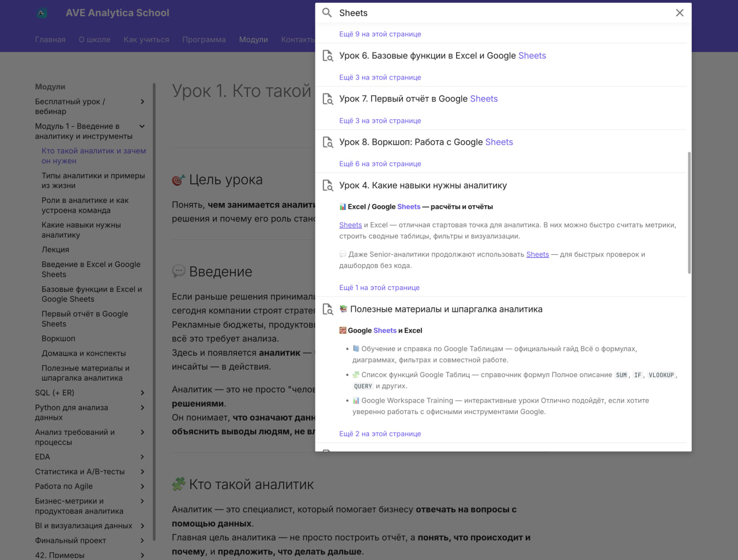Image resolution: width=738 pixels, height=560 pixels.
Task: Click page-search icon beside Урок 6 result
Action: click(328, 55)
